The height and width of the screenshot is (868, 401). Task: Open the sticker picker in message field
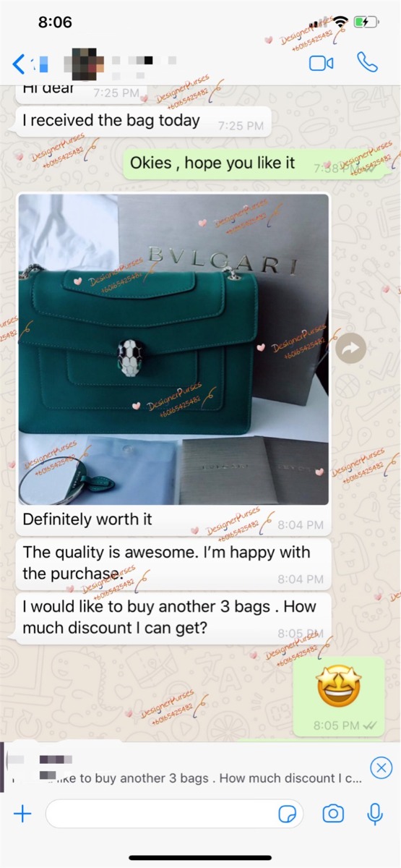click(x=288, y=814)
